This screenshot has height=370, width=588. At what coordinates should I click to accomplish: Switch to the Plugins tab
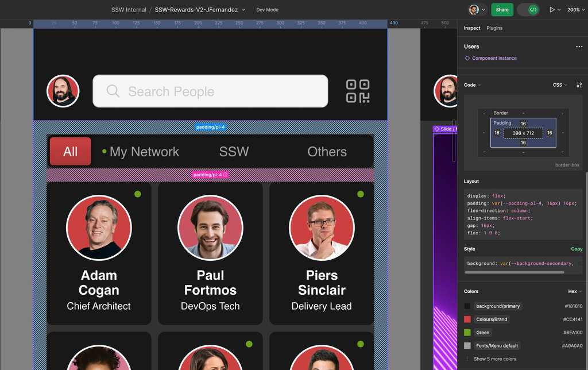(495, 28)
